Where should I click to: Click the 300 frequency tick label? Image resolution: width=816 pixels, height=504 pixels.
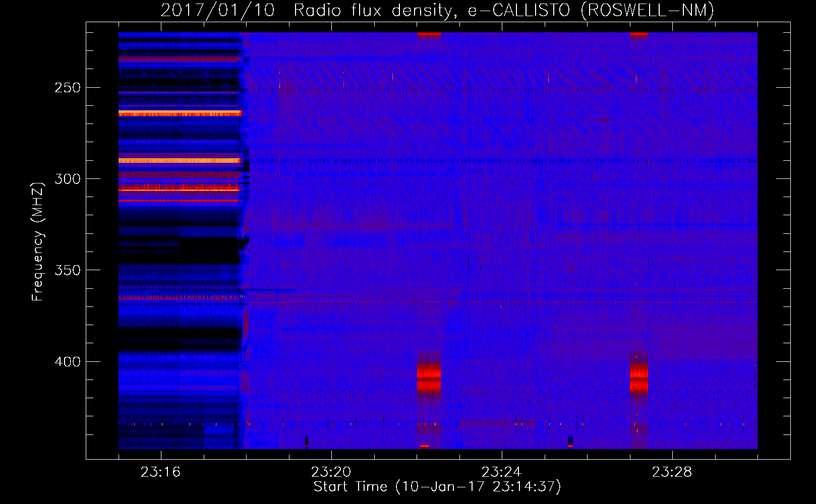[68, 179]
